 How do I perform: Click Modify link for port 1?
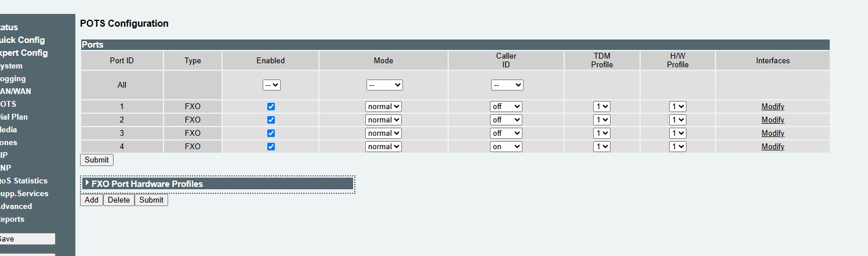tap(773, 107)
